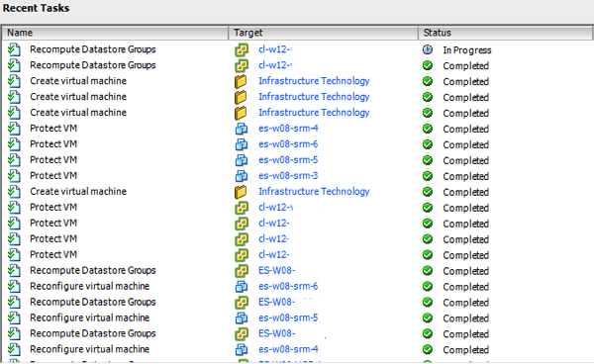The height and width of the screenshot is (364, 594).
Task: Open the cl-w12 target link in the In Progress row
Action: pyautogui.click(x=275, y=49)
